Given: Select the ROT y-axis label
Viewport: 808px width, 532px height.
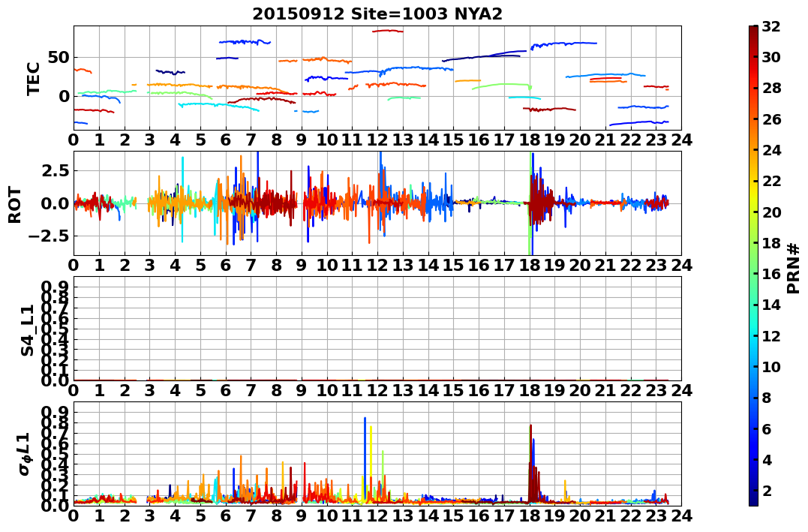Looking at the screenshot, I should click(x=15, y=205).
